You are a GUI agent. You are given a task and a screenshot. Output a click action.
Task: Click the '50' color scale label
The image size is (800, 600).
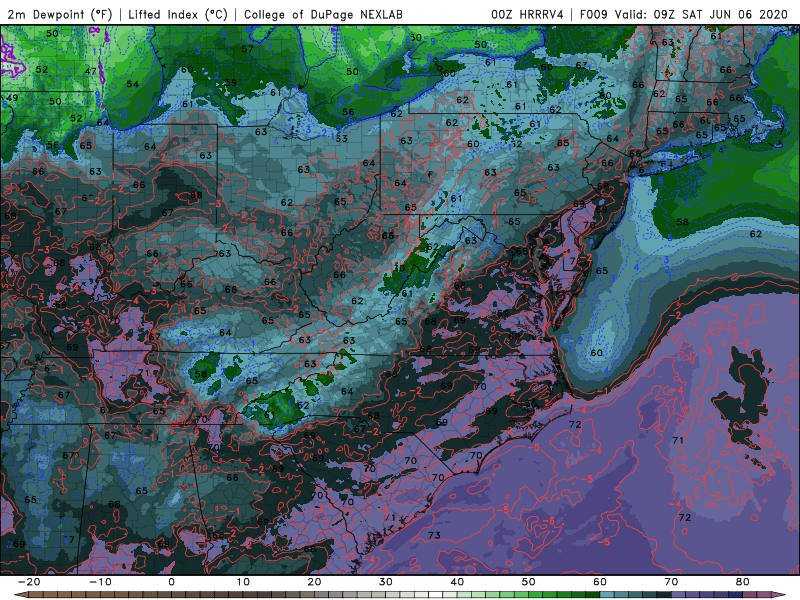(529, 582)
